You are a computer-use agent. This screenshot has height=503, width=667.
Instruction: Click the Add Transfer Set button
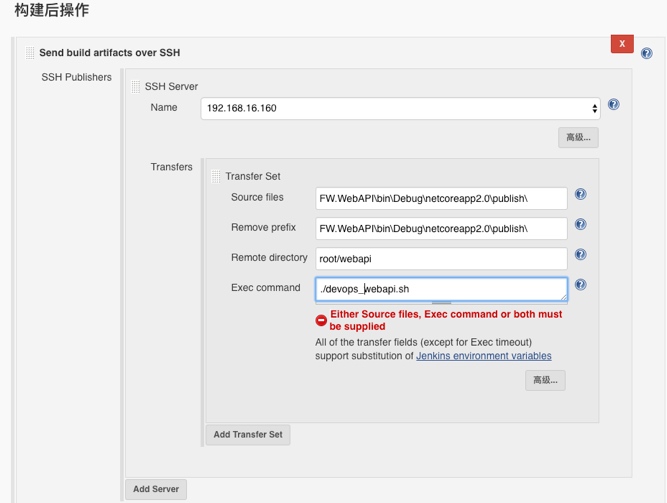tap(248, 435)
